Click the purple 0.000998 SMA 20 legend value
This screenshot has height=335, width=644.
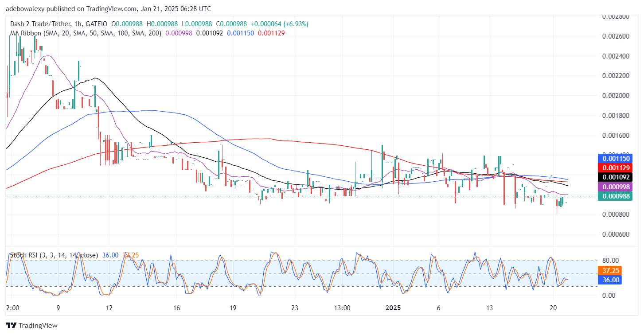pos(179,33)
